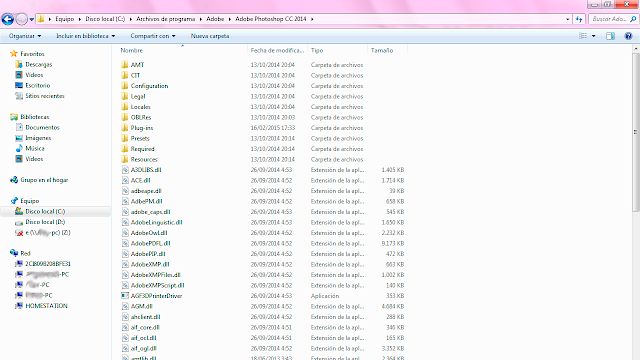The width and height of the screenshot is (640, 360).
Task: Select the Plug-ins folder icon
Action: click(125, 128)
